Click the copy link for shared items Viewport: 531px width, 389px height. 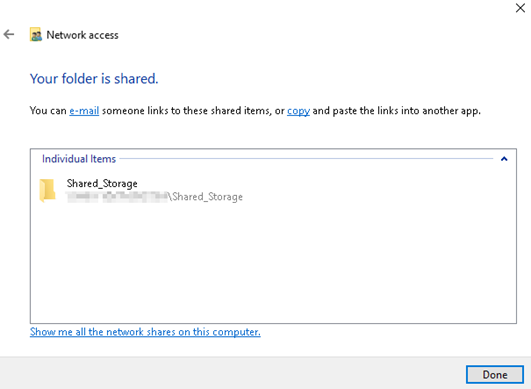[298, 111]
